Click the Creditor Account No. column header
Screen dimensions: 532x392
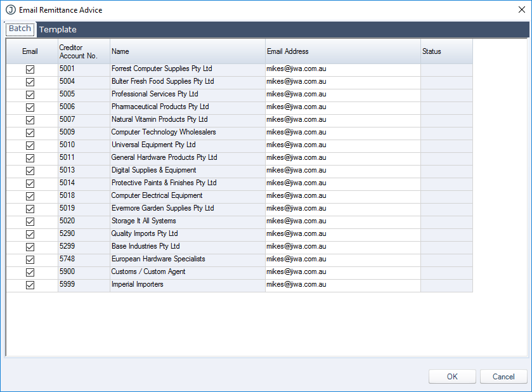83,51
